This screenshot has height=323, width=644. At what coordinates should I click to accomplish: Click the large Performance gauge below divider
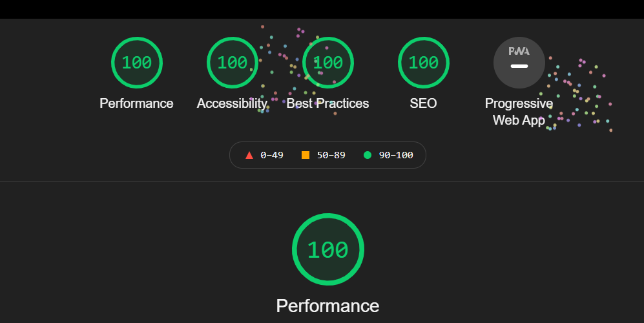327,249
